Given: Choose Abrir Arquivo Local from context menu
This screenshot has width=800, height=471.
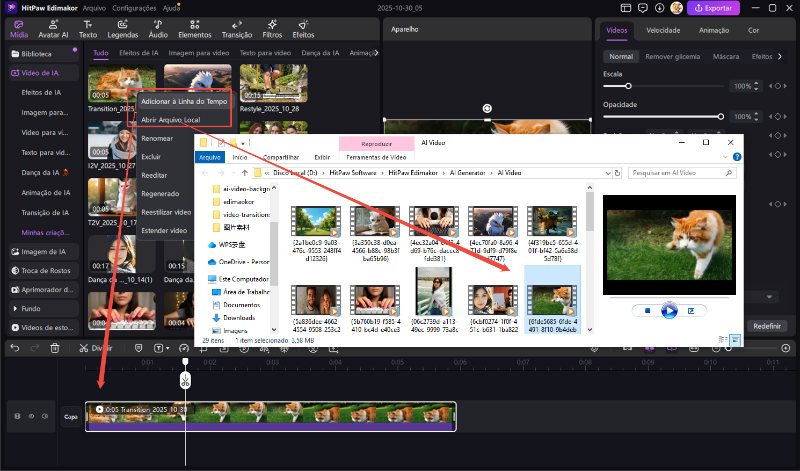Looking at the screenshot, I should coord(171,120).
